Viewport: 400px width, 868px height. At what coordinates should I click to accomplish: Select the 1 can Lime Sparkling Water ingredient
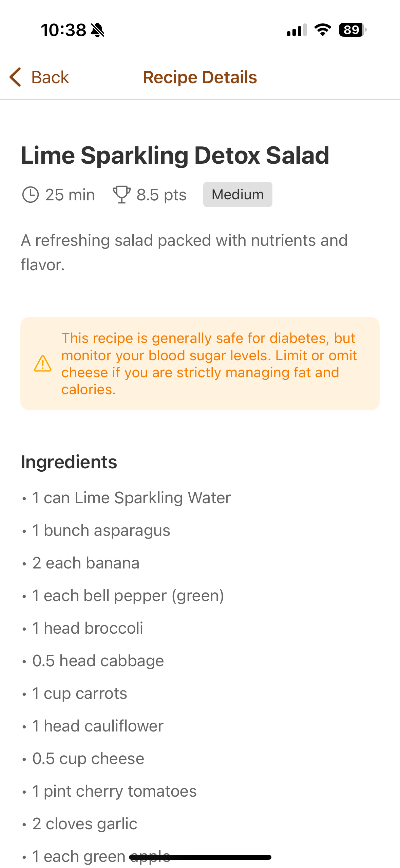(131, 498)
